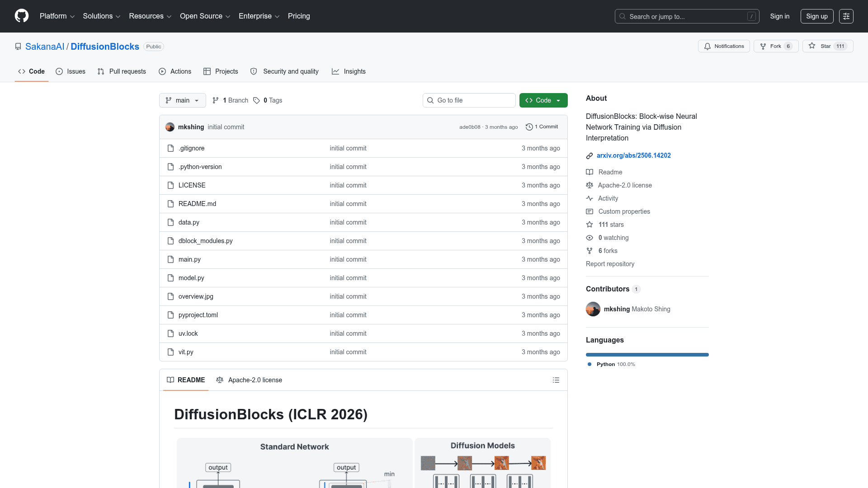Screen dimensions: 868x488
Task: Switch to the Issues tab
Action: pos(71,71)
